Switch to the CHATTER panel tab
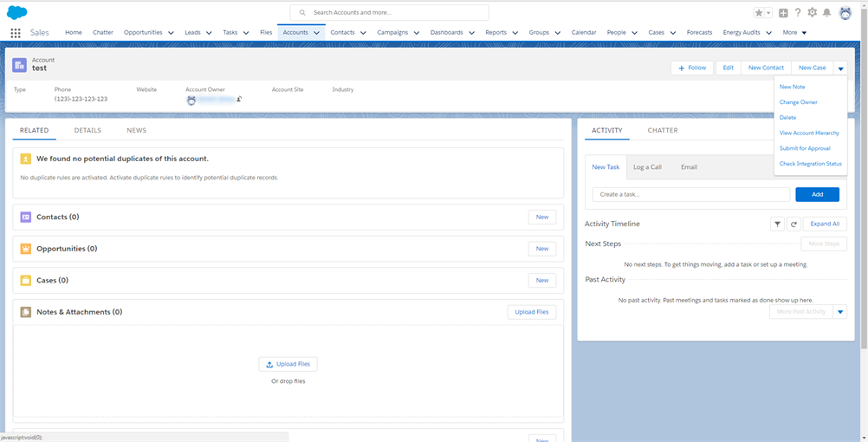The image size is (868, 442). click(x=663, y=130)
